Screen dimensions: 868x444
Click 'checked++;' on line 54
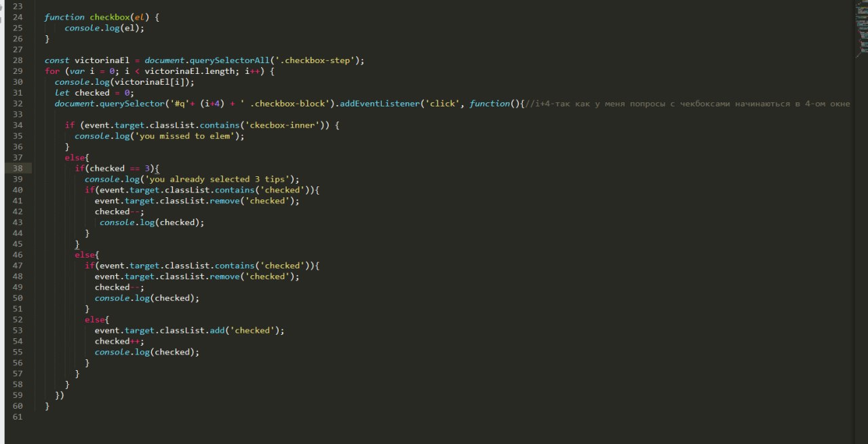[119, 341]
